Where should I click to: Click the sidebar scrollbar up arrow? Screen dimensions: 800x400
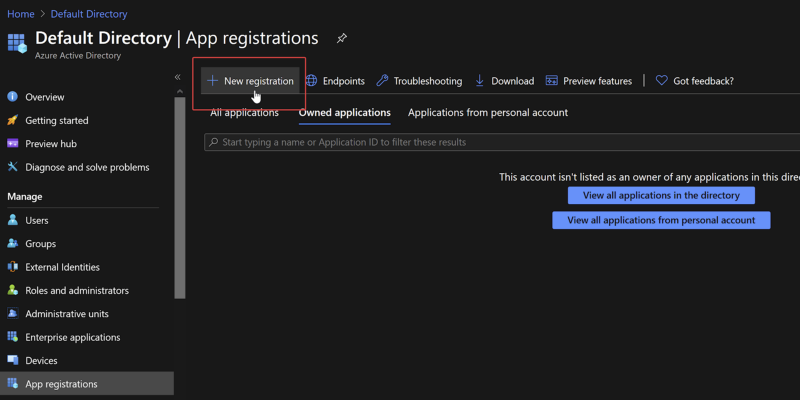pyautogui.click(x=180, y=91)
